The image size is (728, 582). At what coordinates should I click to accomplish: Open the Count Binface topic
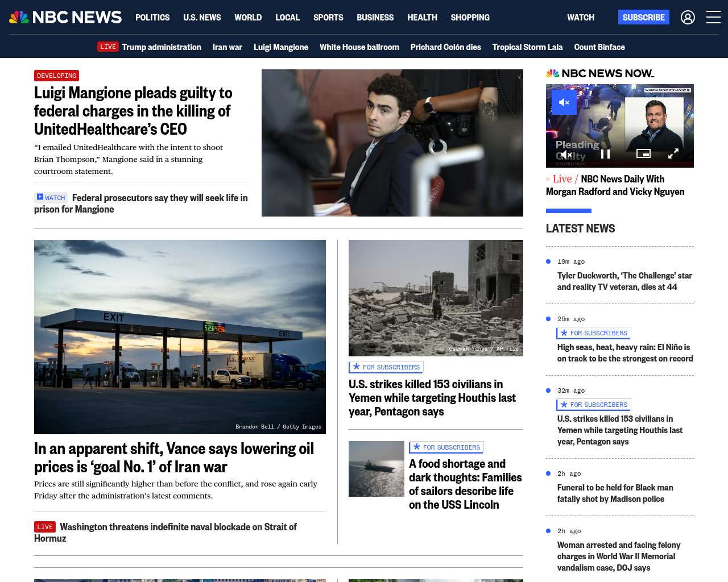pos(599,47)
